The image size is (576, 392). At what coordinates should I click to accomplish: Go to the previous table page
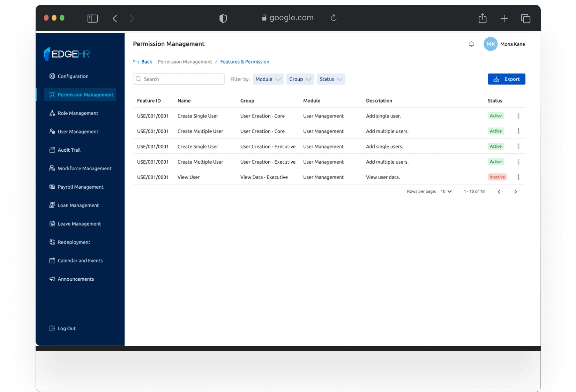(x=499, y=192)
